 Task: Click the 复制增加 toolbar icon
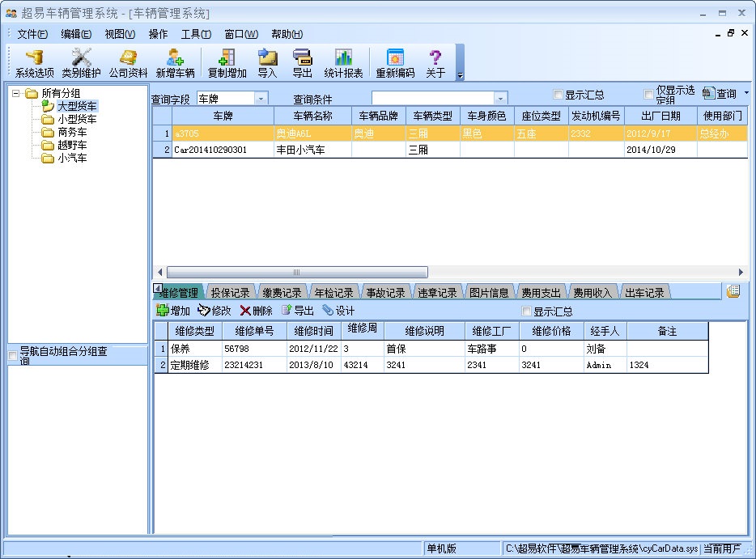pos(227,63)
